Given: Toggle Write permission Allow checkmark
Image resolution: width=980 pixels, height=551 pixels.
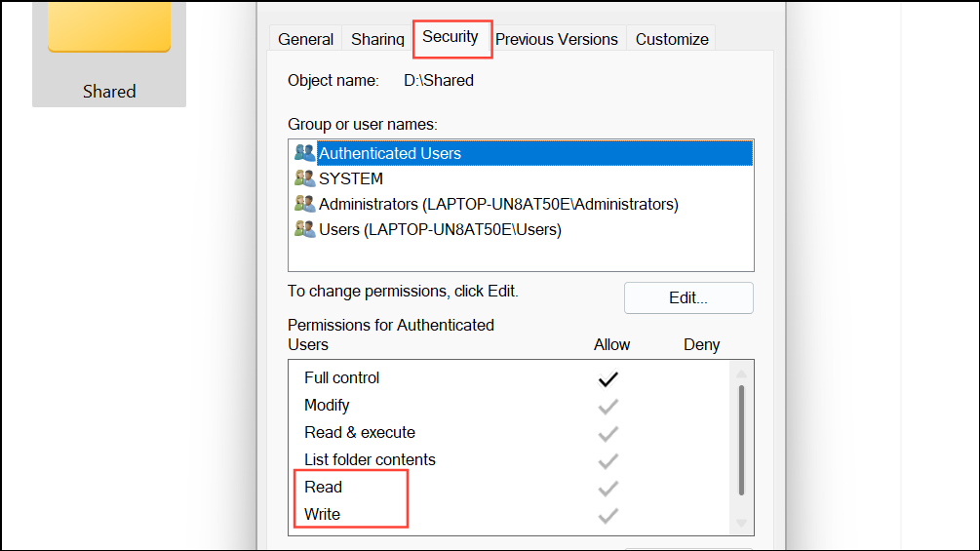Looking at the screenshot, I should pos(608,515).
